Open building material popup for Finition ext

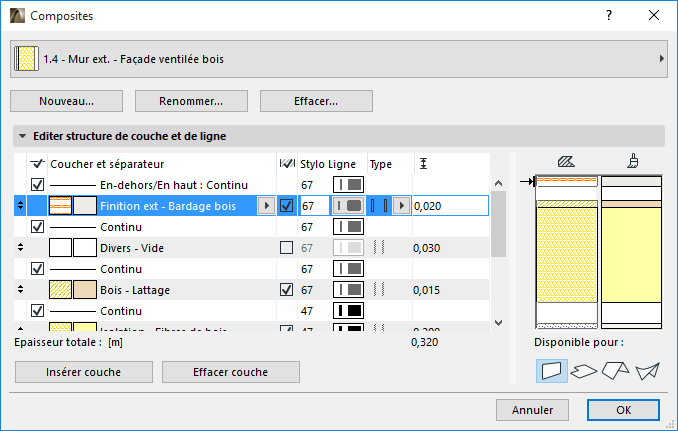point(266,206)
